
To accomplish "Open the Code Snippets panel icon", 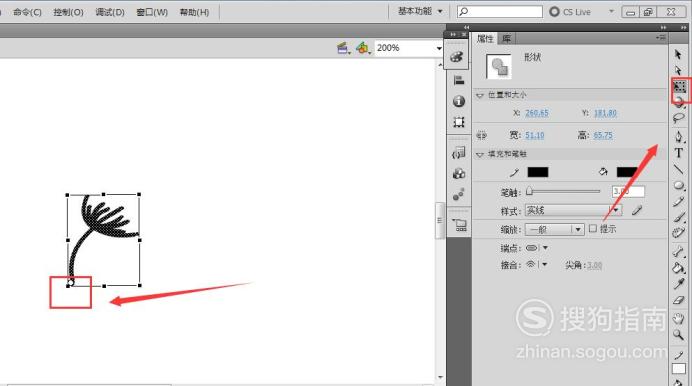I will [x=459, y=153].
